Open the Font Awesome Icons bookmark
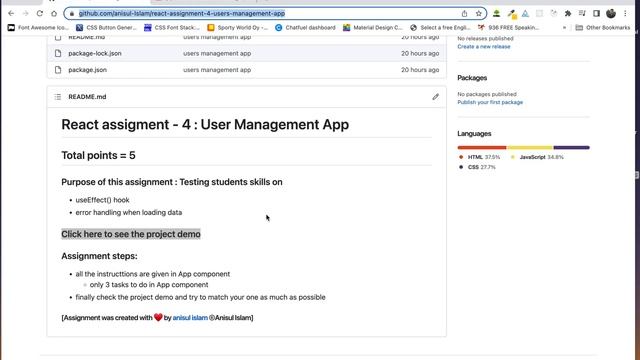 (x=38, y=27)
